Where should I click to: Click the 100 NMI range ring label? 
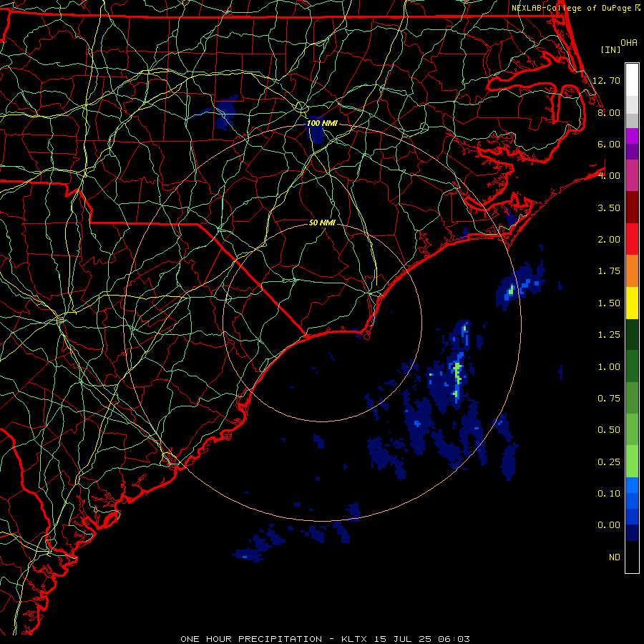[322, 123]
